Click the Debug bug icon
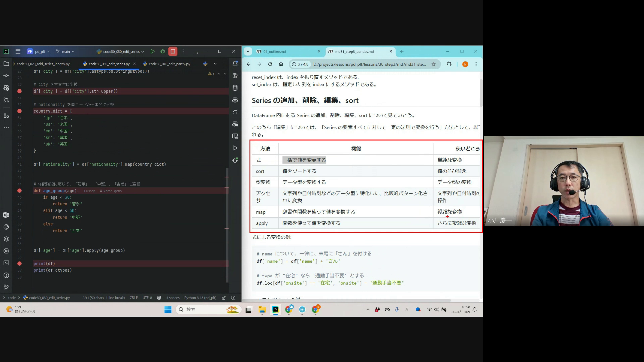 (x=163, y=51)
